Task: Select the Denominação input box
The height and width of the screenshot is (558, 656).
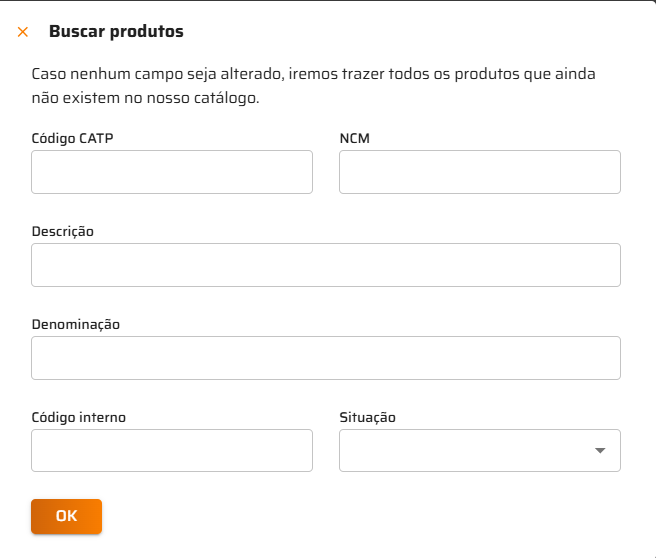Action: (x=326, y=358)
